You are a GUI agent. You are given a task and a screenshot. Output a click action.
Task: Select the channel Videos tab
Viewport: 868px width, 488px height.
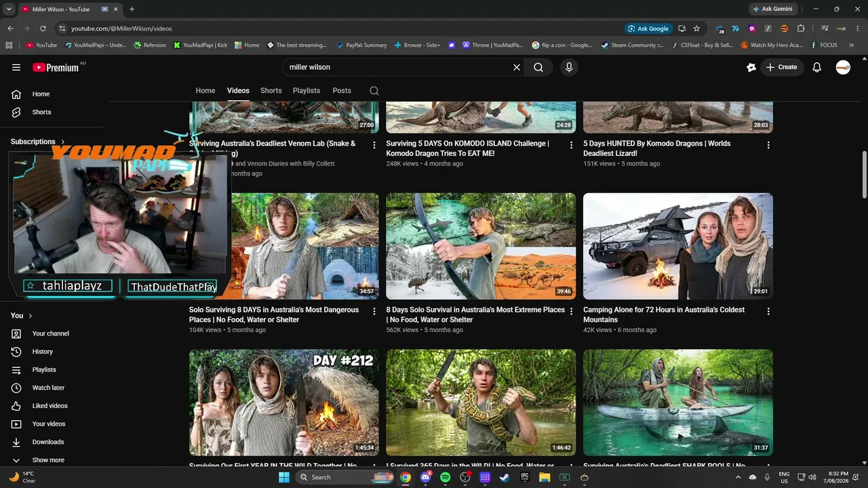pos(238,91)
